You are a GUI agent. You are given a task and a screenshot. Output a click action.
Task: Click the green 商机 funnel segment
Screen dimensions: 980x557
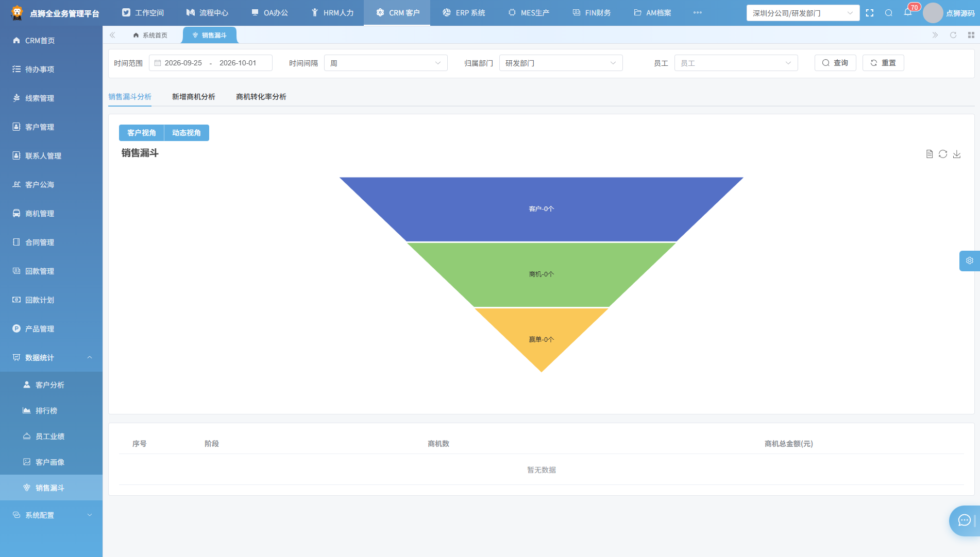pyautogui.click(x=541, y=274)
